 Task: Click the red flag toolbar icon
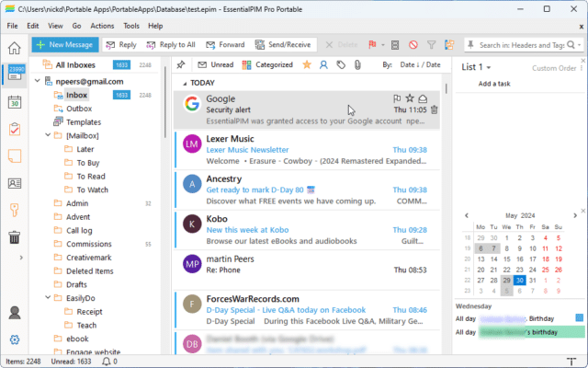coord(372,45)
